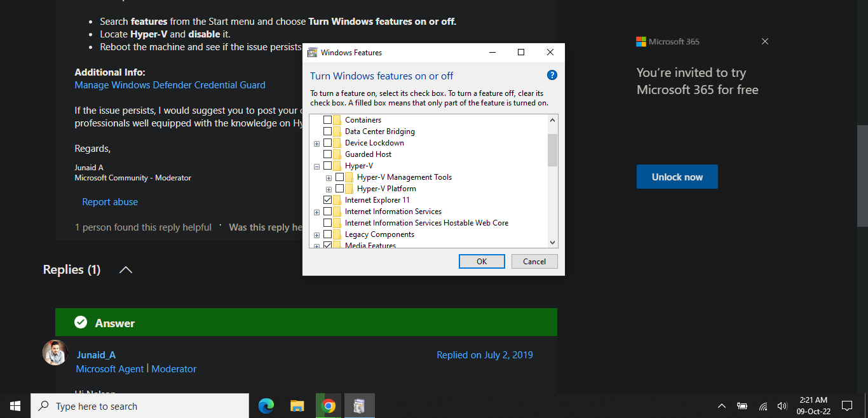Click the Unlock now button

677,177
